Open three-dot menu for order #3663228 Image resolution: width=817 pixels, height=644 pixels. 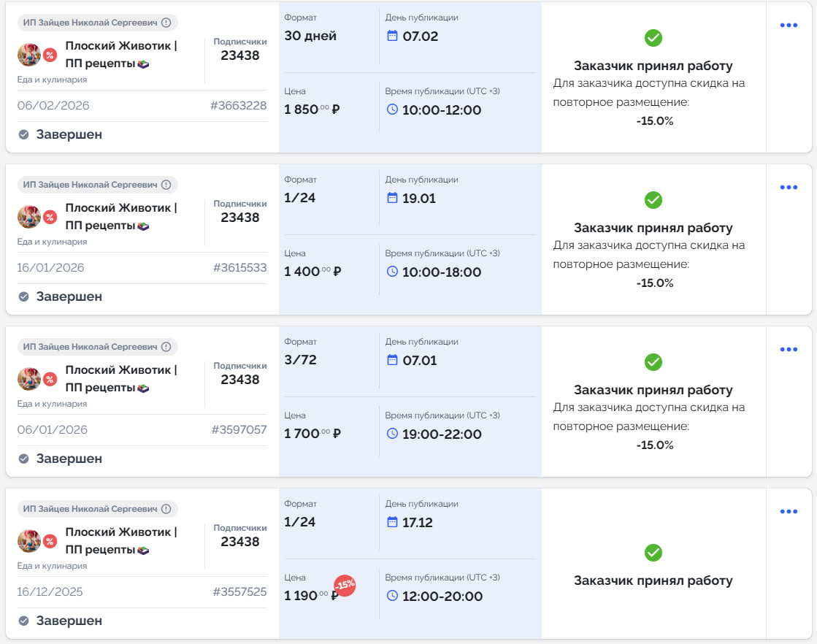(x=789, y=26)
